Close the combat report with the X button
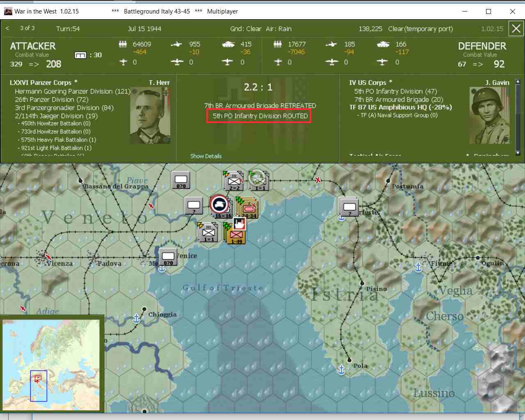This screenshot has height=420, width=525. [516, 29]
